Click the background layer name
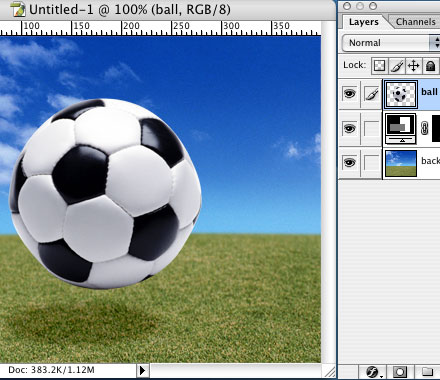Screen dimensions: 440x380 point(431,161)
